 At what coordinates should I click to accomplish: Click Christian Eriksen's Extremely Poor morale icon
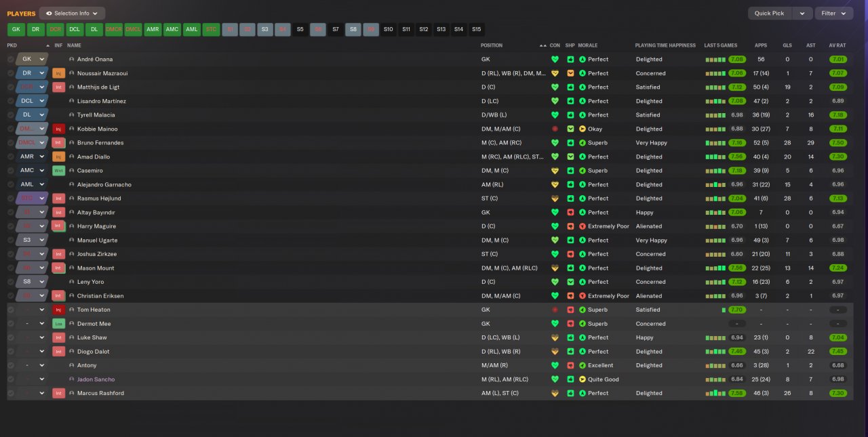click(x=583, y=296)
